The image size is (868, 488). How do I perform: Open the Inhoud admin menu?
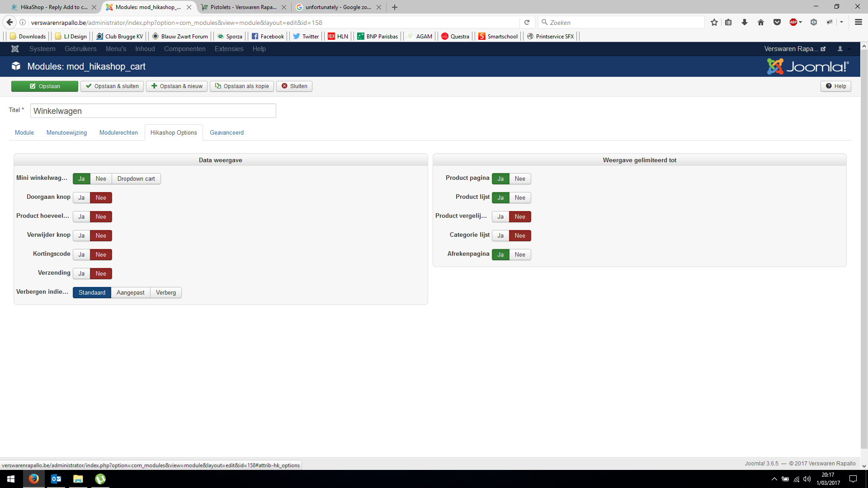click(x=145, y=49)
